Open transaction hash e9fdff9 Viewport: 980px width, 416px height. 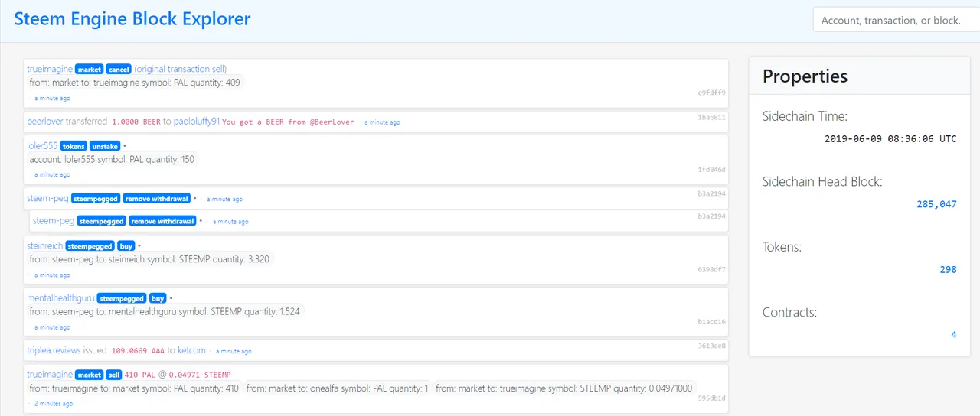711,93
